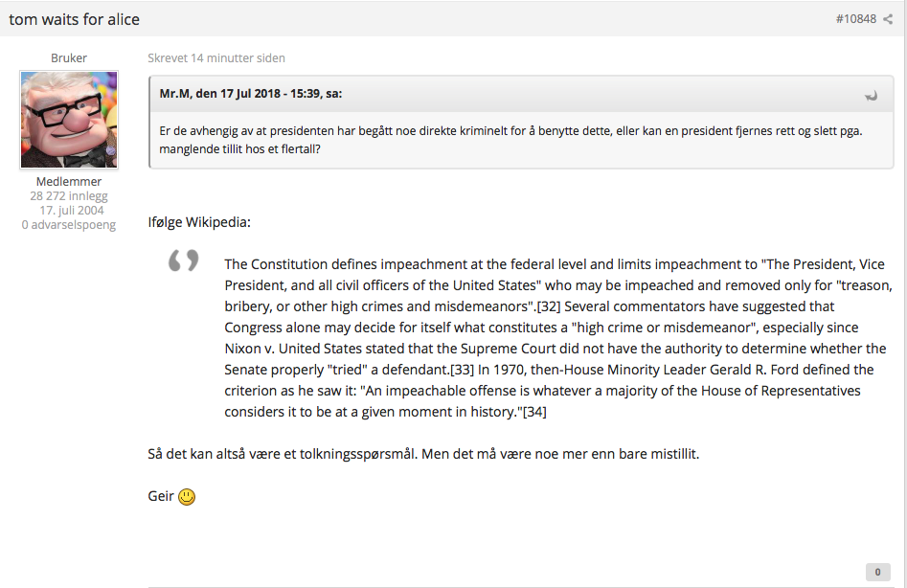Click the Bruker label above avatar
Screen dimensions: 907x588
(69, 57)
